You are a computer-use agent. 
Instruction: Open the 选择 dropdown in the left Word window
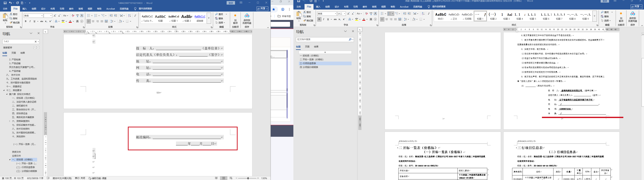(x=220, y=23)
